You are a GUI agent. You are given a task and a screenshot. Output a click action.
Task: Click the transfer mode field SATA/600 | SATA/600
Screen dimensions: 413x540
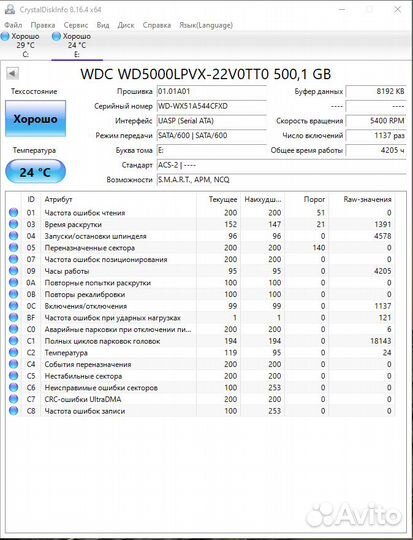click(211, 136)
